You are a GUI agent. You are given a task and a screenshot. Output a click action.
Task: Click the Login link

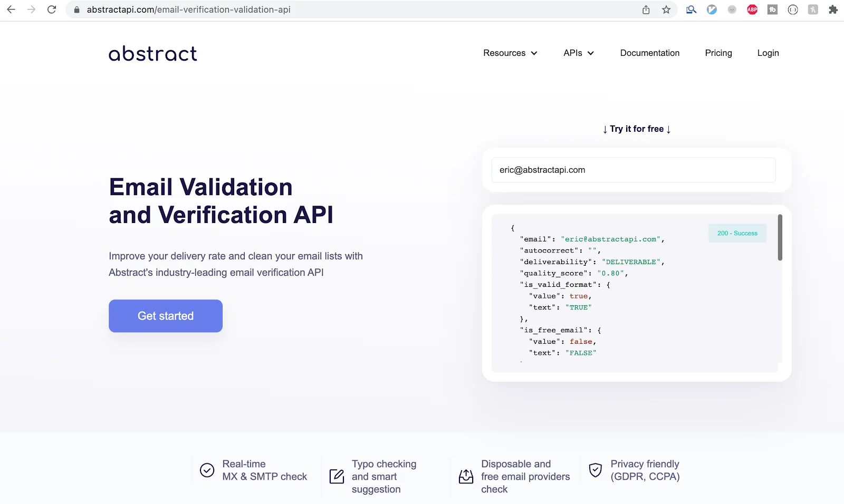click(768, 53)
